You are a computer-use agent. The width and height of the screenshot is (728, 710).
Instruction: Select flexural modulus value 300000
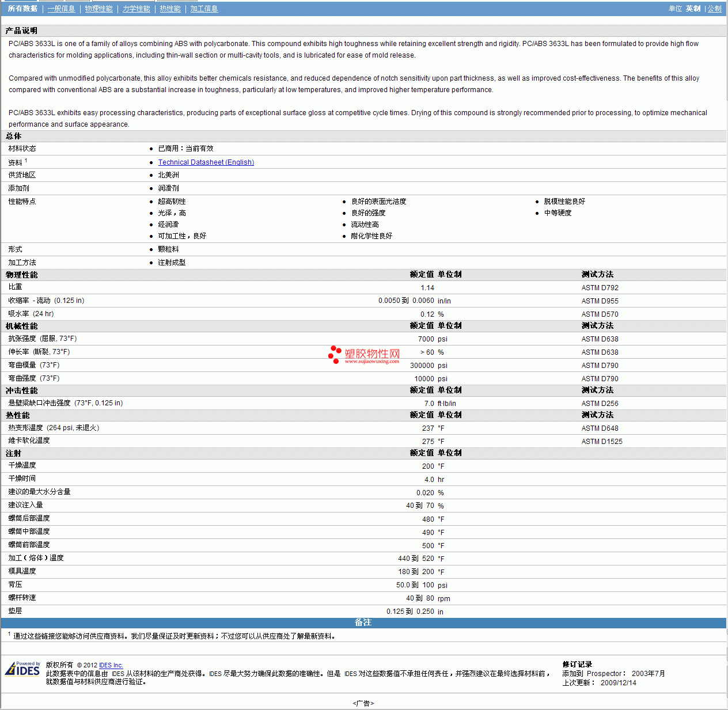point(422,366)
